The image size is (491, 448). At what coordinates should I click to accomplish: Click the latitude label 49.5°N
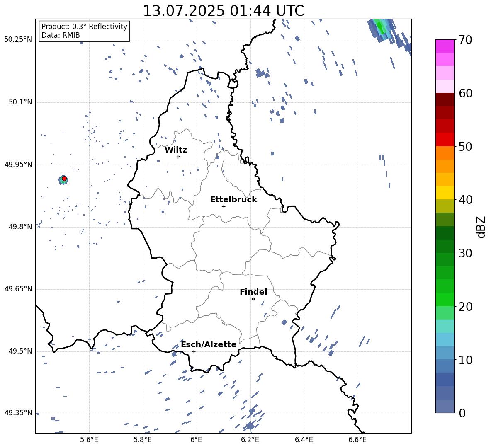tap(20, 351)
